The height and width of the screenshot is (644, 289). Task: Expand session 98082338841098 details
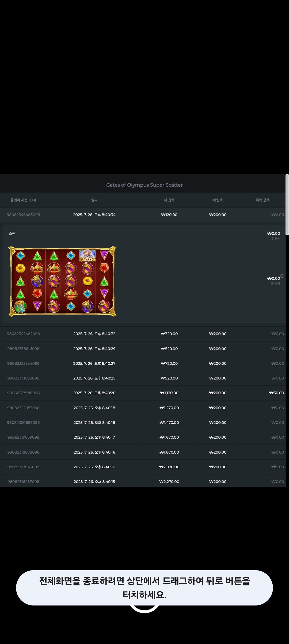coord(143,349)
